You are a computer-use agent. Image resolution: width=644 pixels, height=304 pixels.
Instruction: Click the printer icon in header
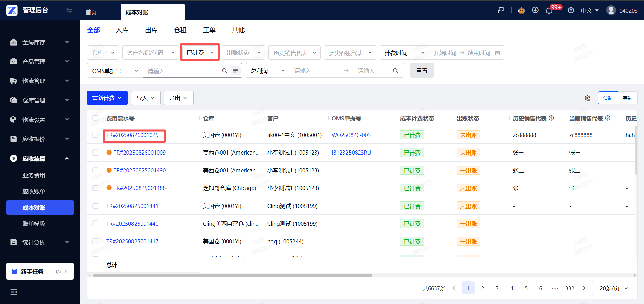click(501, 10)
